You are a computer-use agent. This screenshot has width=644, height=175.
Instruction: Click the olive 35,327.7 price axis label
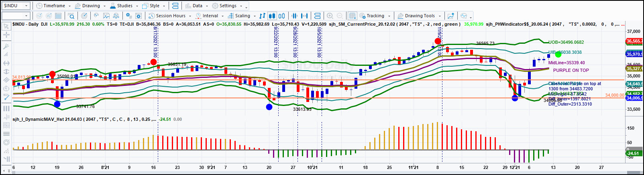pyautogui.click(x=634, y=69)
